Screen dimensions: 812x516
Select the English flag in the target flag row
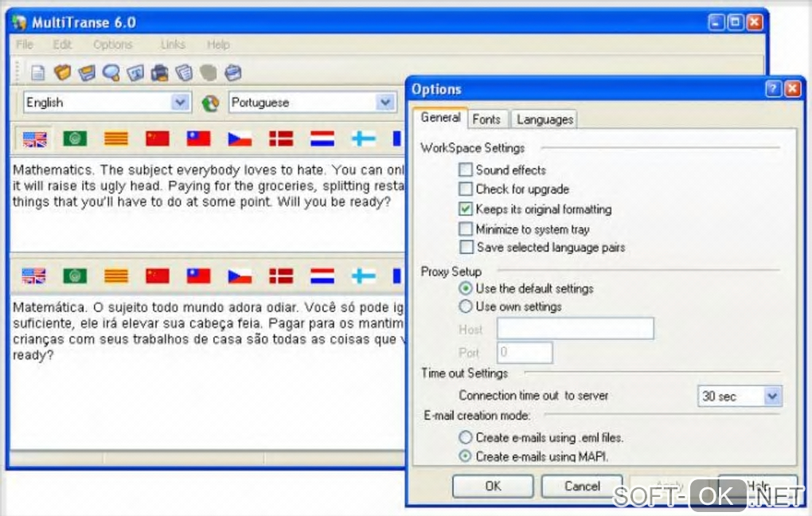[x=34, y=276]
